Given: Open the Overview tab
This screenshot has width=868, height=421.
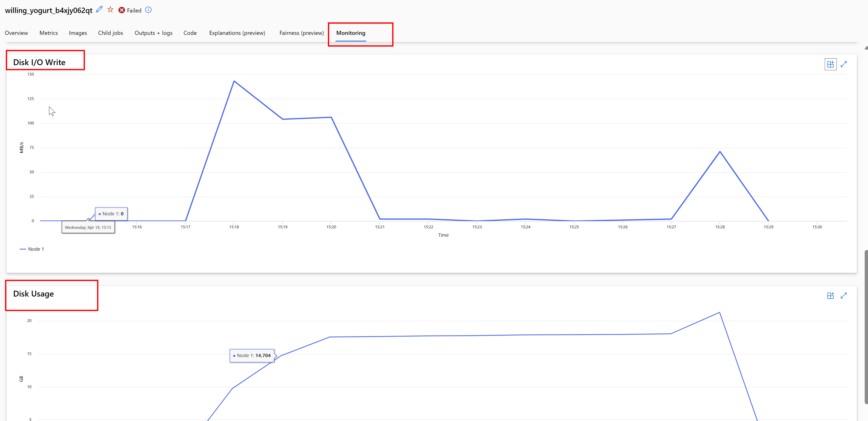Looking at the screenshot, I should 16,33.
